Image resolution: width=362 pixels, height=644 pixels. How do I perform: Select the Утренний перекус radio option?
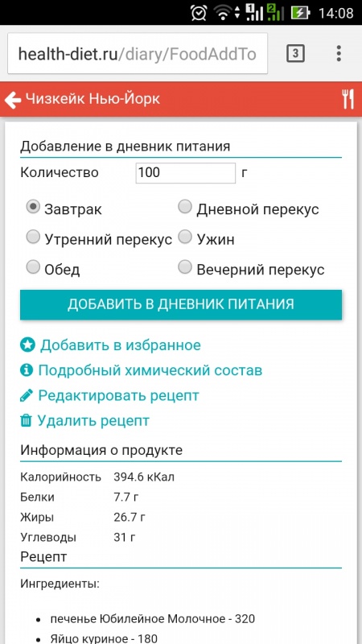[33, 237]
